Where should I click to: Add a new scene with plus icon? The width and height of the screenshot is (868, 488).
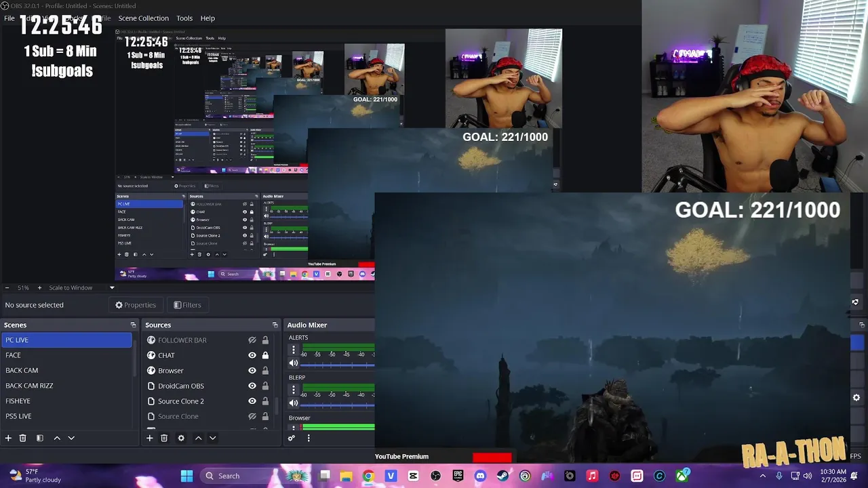(8, 438)
